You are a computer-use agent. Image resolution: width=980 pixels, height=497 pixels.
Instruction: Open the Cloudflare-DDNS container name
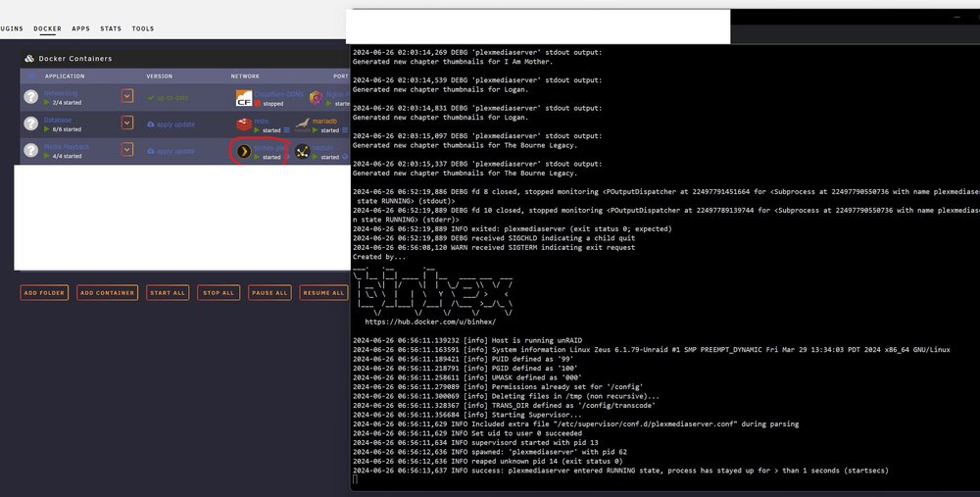pyautogui.click(x=278, y=94)
